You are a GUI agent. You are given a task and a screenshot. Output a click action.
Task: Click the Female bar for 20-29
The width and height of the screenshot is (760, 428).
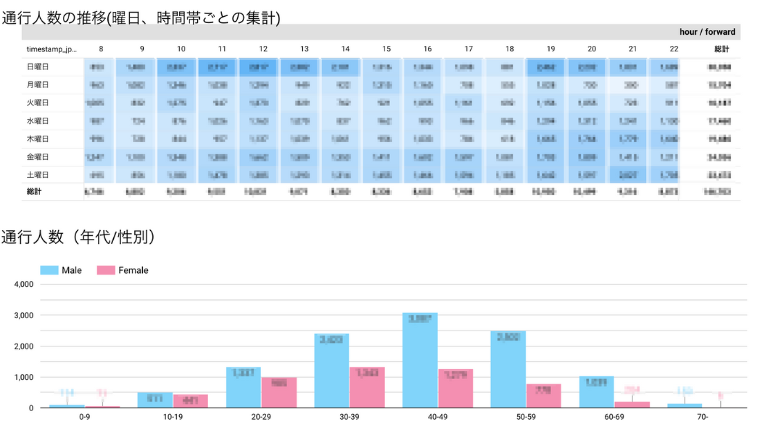pos(279,393)
